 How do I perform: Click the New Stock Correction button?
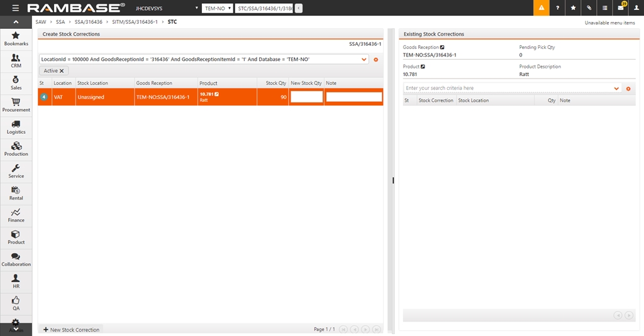coord(70,330)
